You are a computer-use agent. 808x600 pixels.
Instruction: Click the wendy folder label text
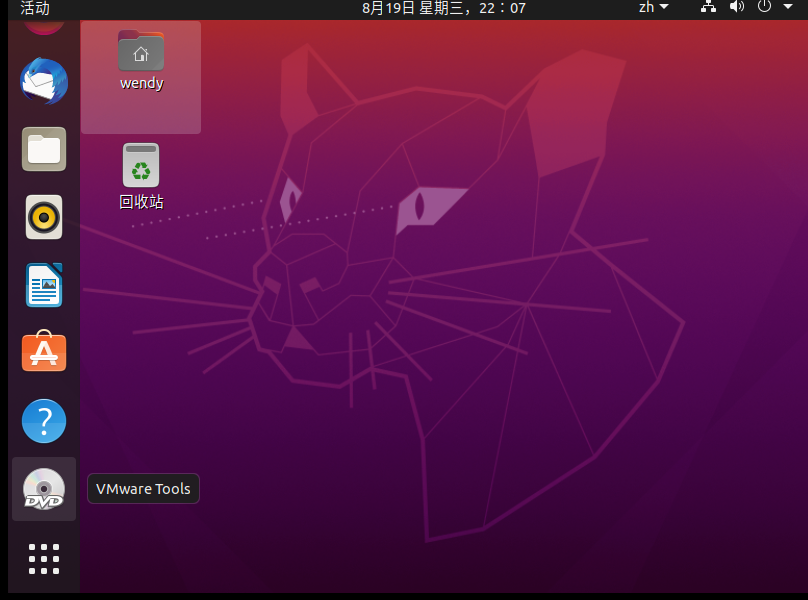pyautogui.click(x=142, y=83)
